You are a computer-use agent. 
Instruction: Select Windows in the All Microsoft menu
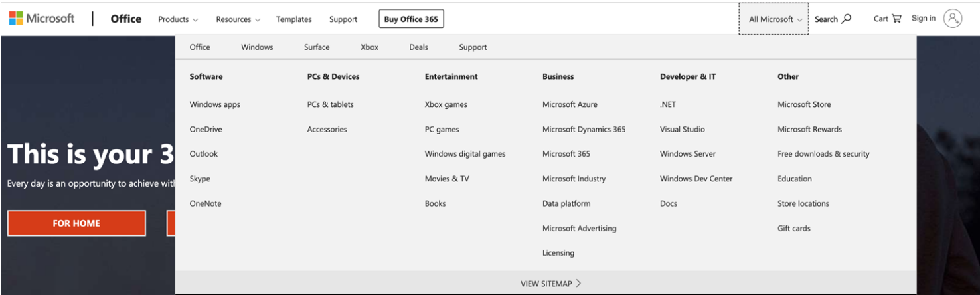tap(257, 47)
